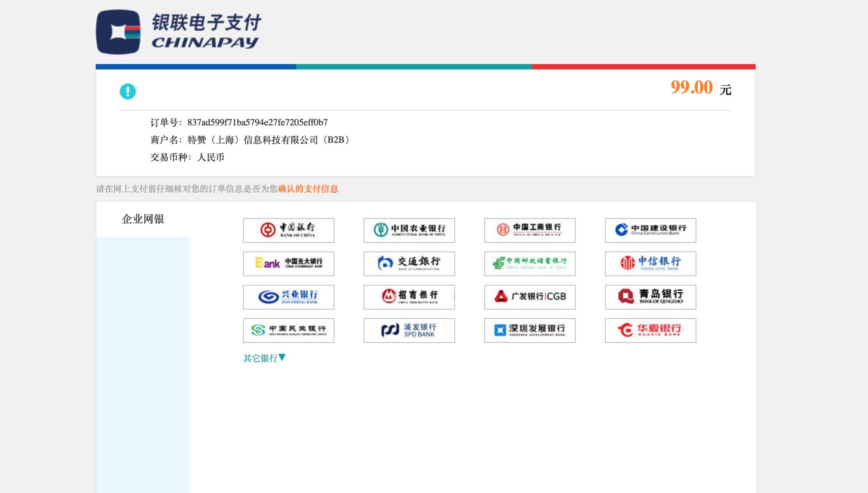
Task: Choose Agricultural Bank of China
Action: (409, 230)
